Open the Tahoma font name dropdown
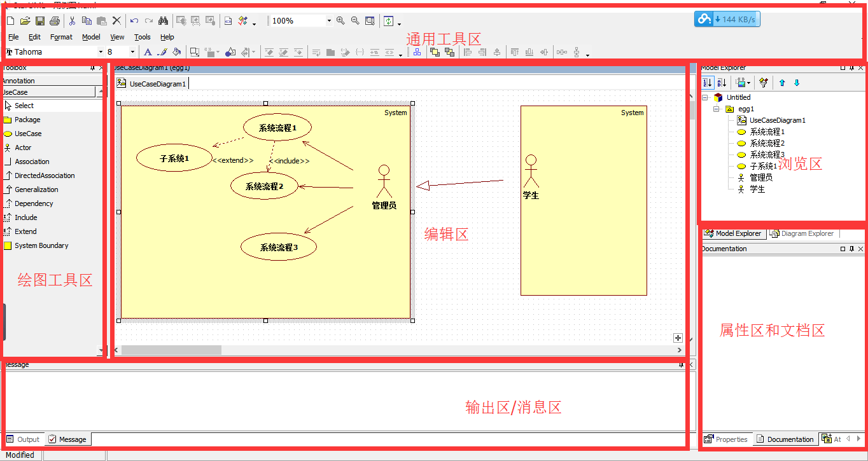The width and height of the screenshot is (868, 461). click(x=101, y=52)
